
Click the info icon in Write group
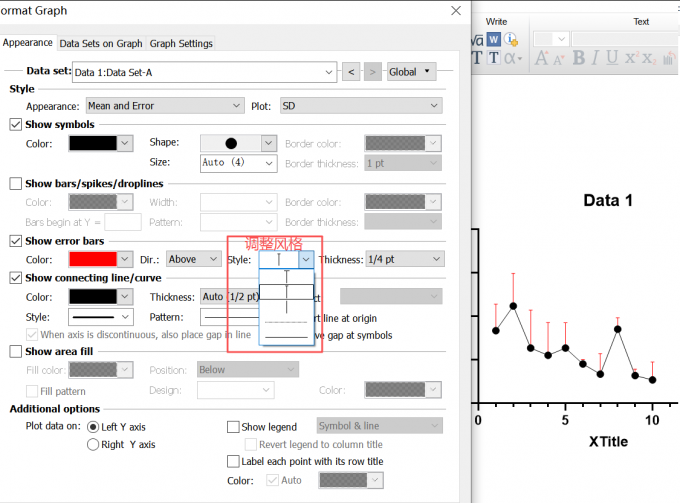point(510,39)
